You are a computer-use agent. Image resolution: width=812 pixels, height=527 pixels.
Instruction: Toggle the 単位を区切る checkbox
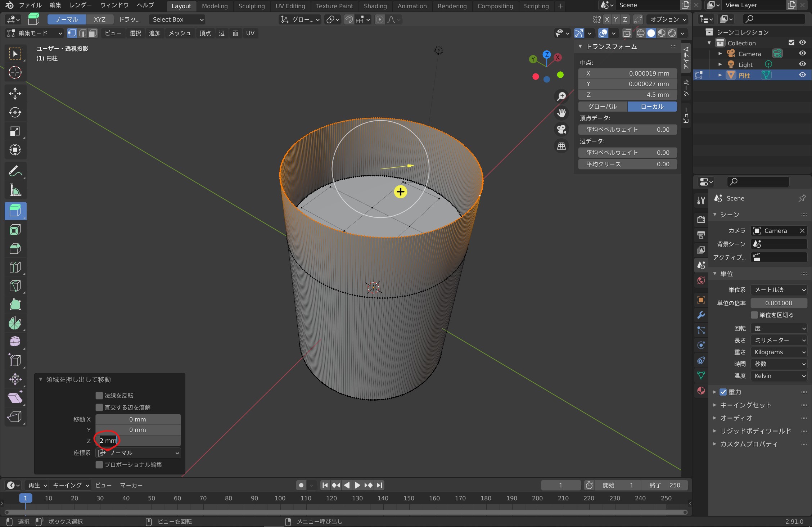(x=754, y=315)
